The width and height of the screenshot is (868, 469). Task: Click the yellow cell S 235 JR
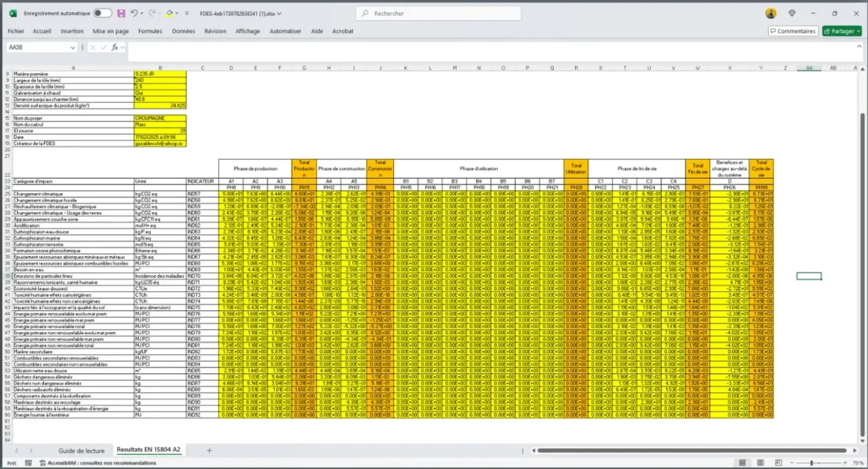tap(160, 74)
